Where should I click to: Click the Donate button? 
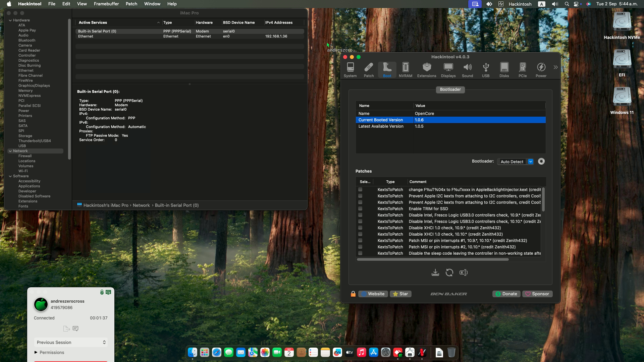tap(506, 294)
